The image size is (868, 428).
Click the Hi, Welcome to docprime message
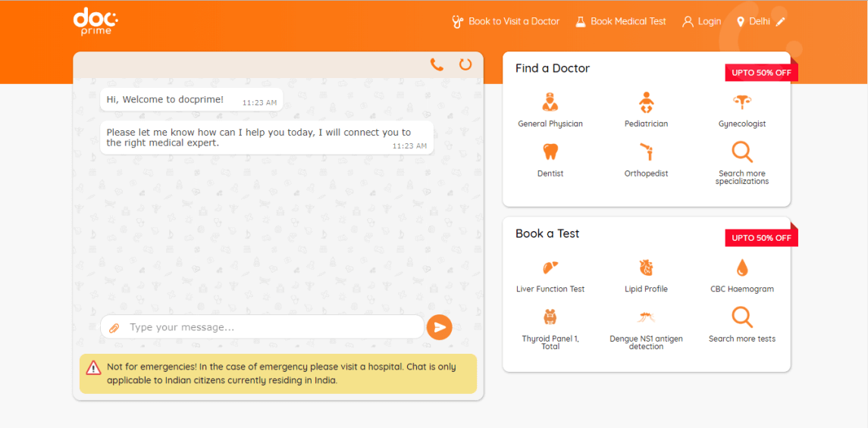tap(192, 100)
